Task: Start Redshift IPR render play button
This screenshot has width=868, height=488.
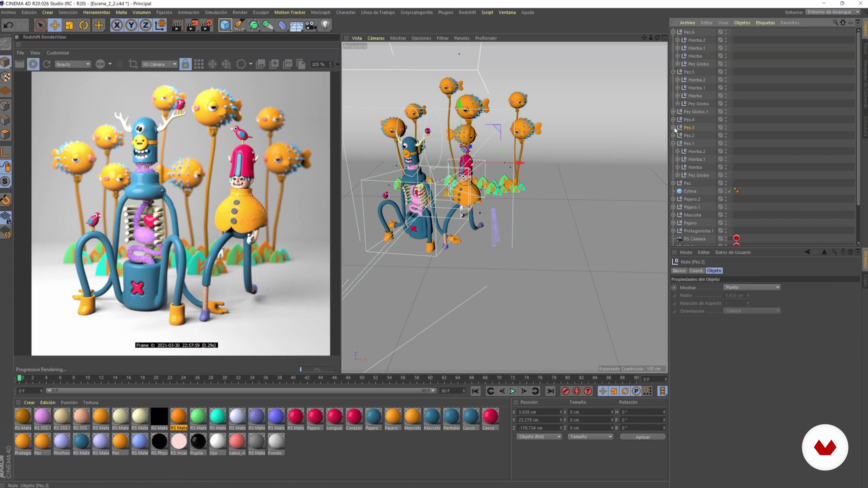Action: click(33, 64)
